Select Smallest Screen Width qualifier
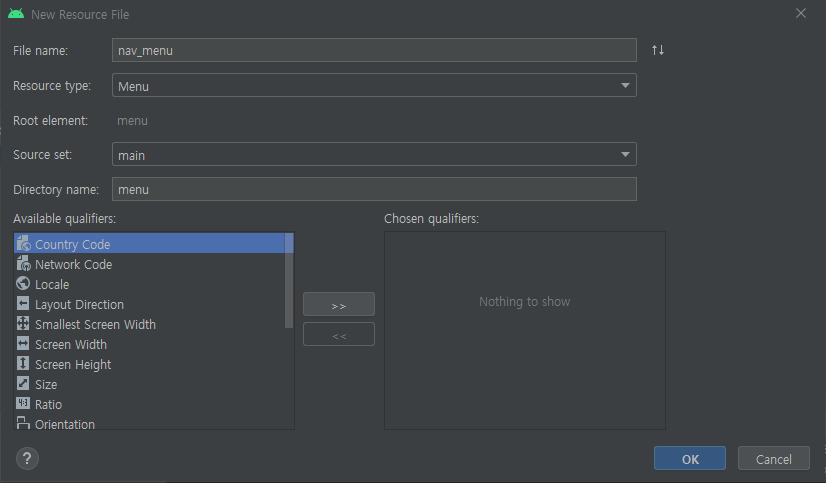Screen dimensions: 826x483 [150, 324]
